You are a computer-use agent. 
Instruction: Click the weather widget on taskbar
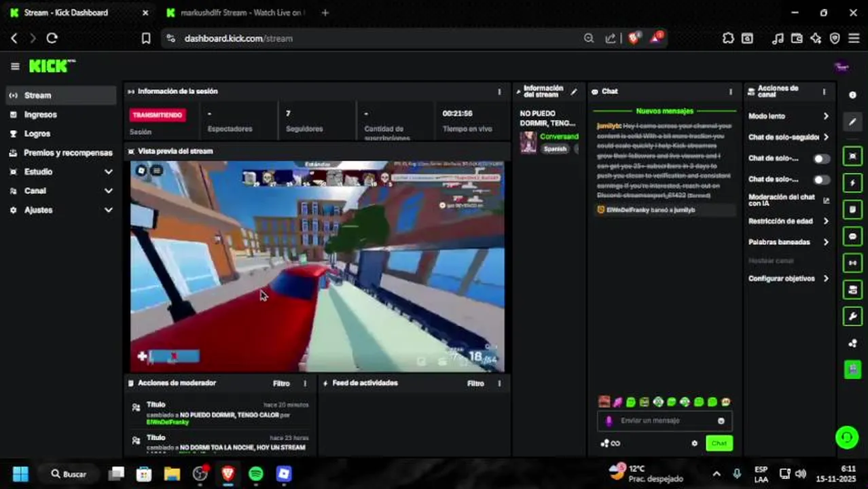(x=647, y=473)
